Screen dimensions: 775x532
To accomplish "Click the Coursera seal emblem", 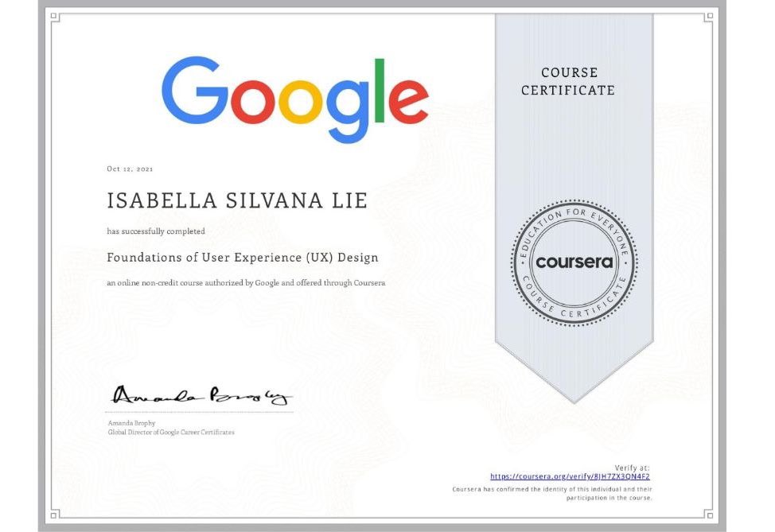I will click(574, 262).
